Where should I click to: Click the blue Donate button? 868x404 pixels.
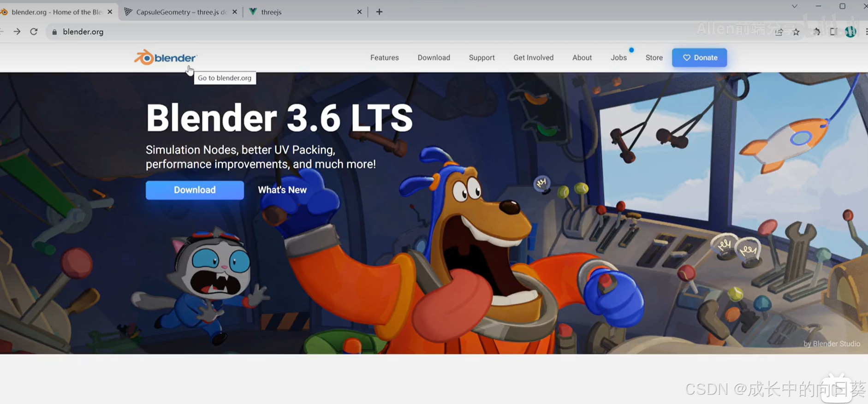pos(699,58)
